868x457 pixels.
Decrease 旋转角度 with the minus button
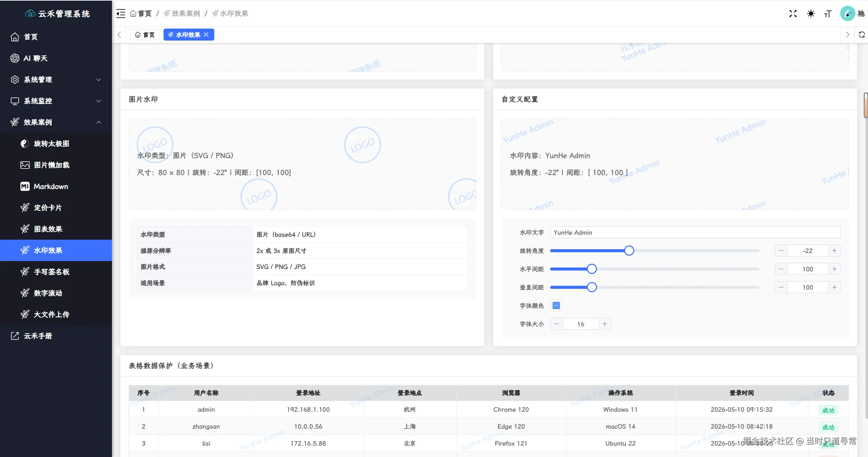point(781,251)
